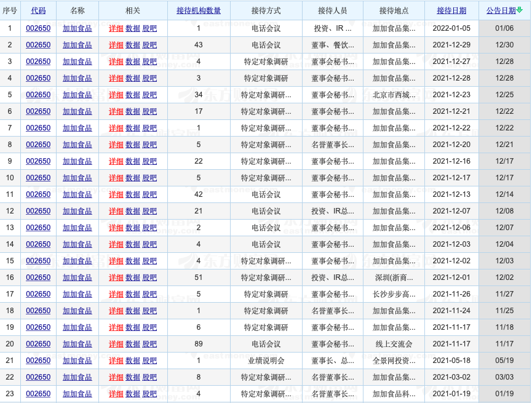Viewport: 532px width, 403px height.
Task: Open 数据 link in row 16
Action: 133,277
